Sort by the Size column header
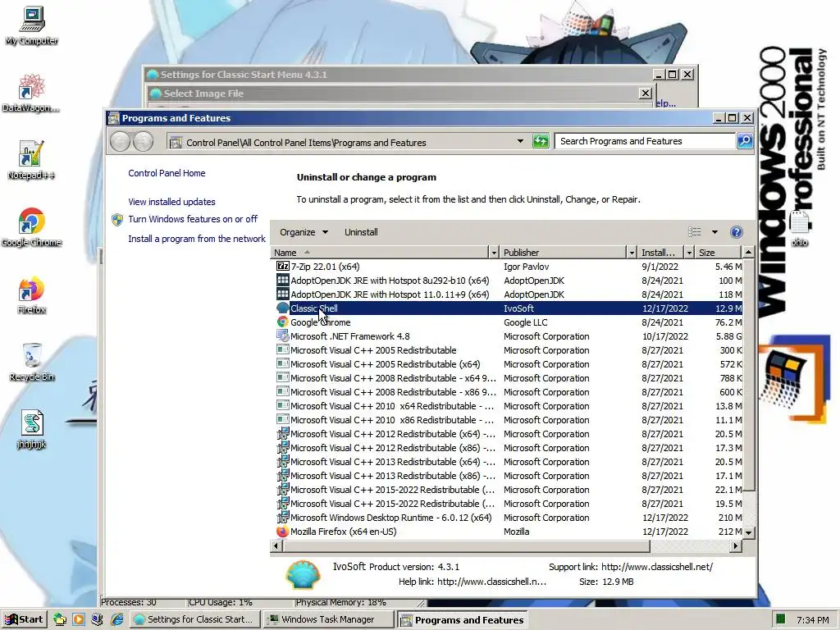 tap(719, 253)
